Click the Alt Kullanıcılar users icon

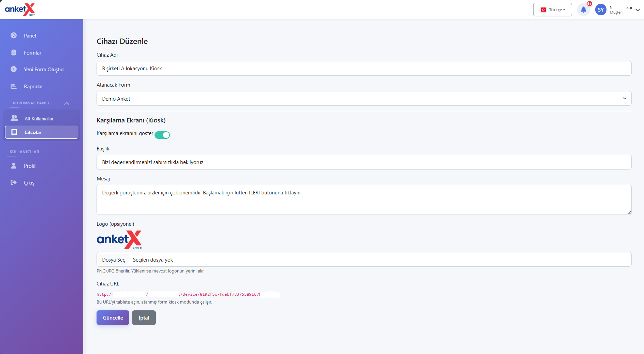tap(14, 118)
